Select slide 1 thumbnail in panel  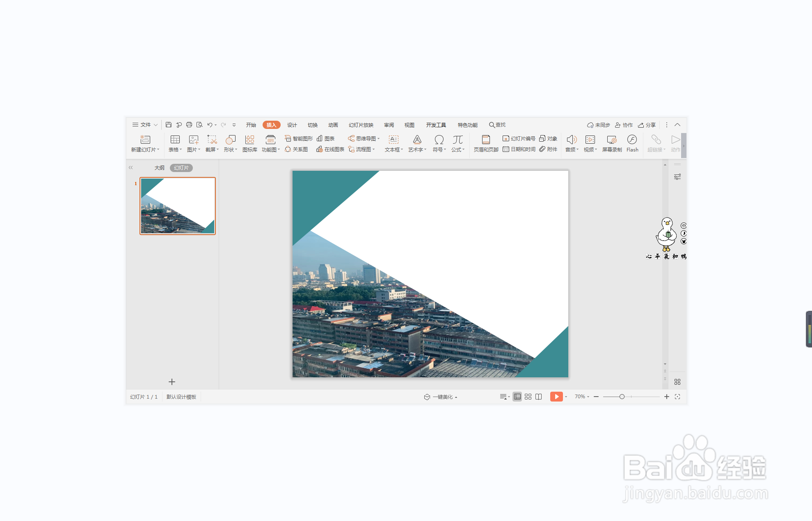(178, 206)
